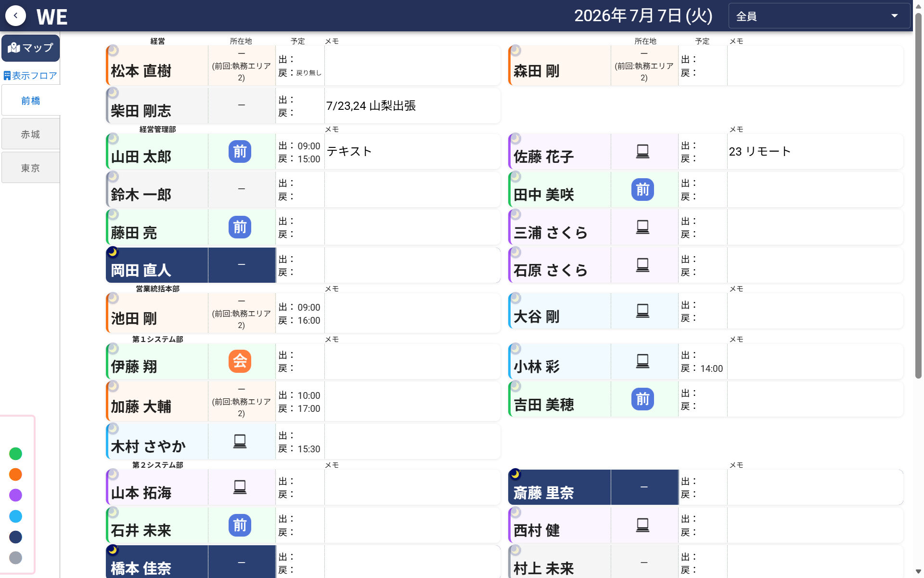
Task: Click 斎藤 里奈's location dash cell
Action: click(644, 487)
